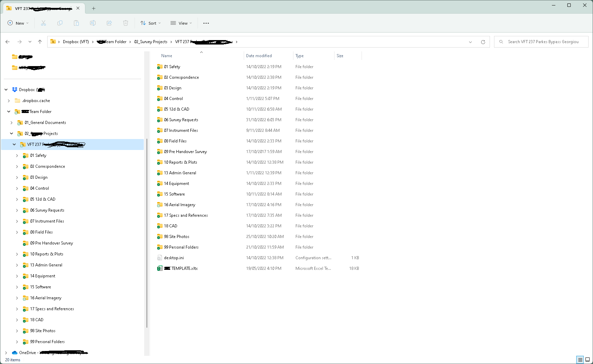Expand the OneDrive tree node
This screenshot has height=364, width=593.
[6, 353]
